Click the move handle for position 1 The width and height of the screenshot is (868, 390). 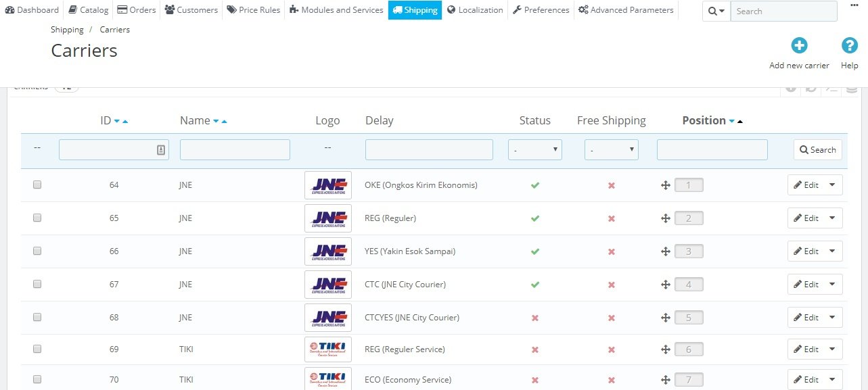click(x=666, y=185)
